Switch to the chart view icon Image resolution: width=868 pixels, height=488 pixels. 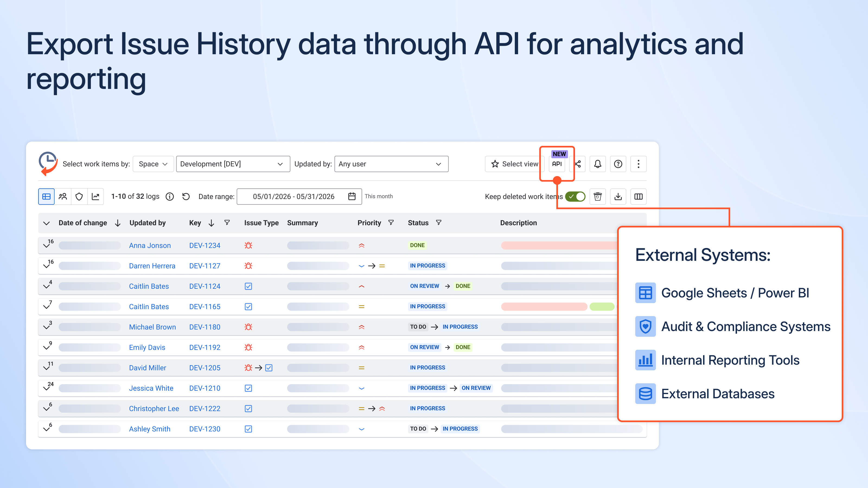tap(96, 196)
